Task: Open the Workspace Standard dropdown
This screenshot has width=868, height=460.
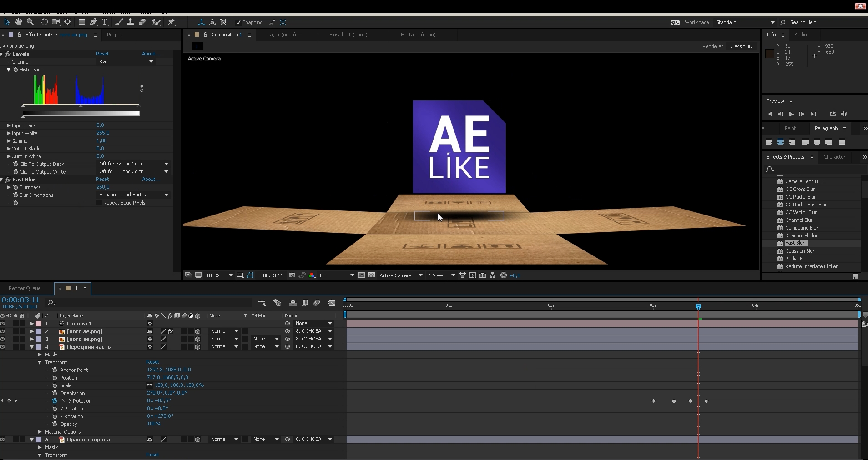Action: click(x=772, y=22)
